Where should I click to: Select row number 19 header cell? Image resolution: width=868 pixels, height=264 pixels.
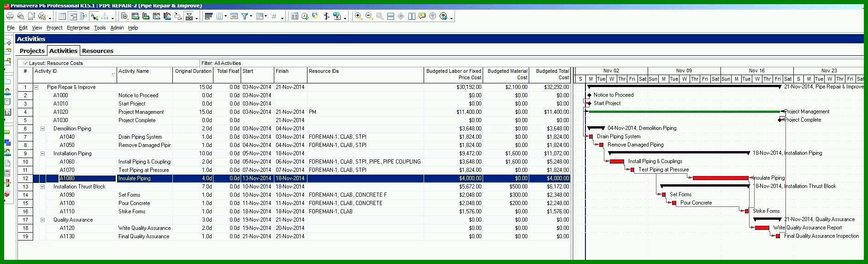coord(25,236)
